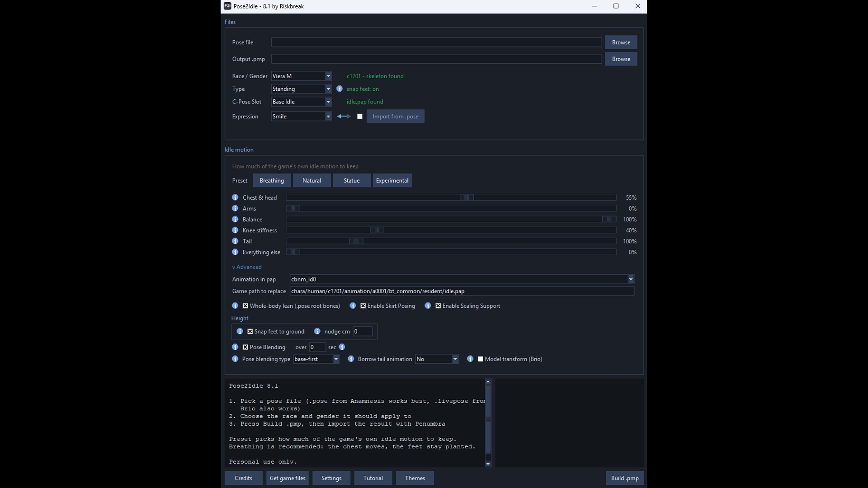Select the Statue preset
This screenshot has width=868, height=488.
(x=352, y=181)
